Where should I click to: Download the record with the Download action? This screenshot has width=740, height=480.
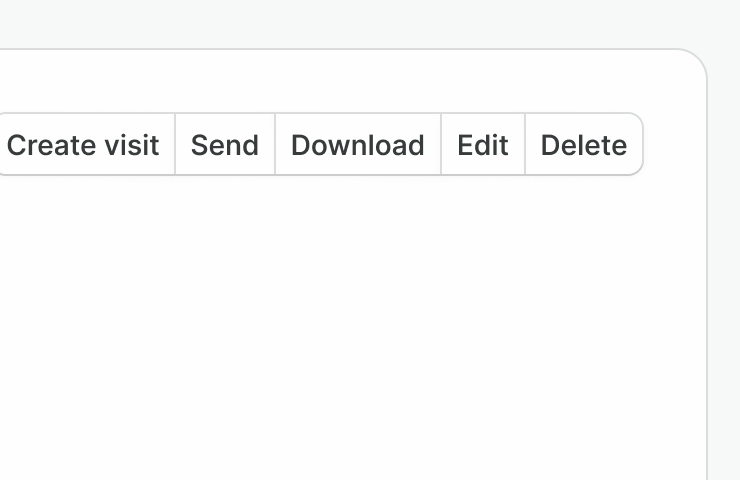pos(358,145)
